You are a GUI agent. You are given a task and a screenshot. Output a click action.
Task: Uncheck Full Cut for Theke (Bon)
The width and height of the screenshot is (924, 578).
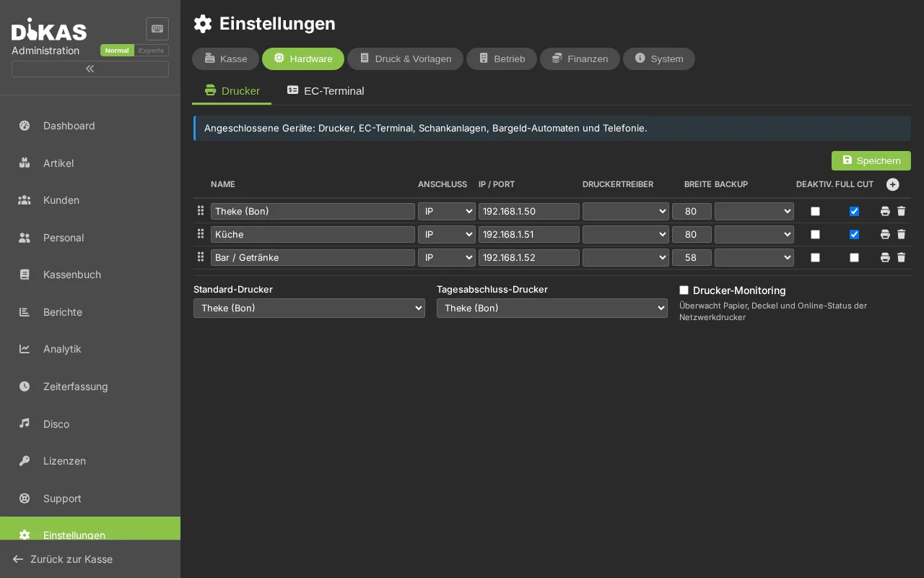[x=854, y=211]
